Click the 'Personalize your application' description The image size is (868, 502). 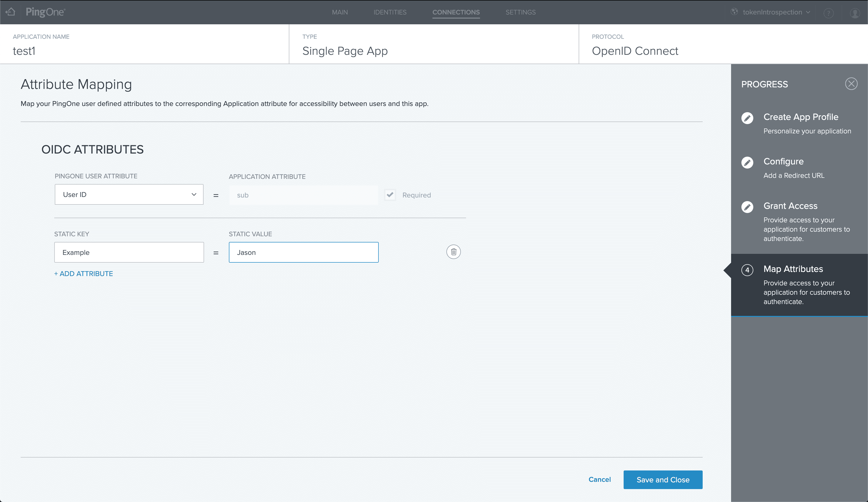click(807, 131)
